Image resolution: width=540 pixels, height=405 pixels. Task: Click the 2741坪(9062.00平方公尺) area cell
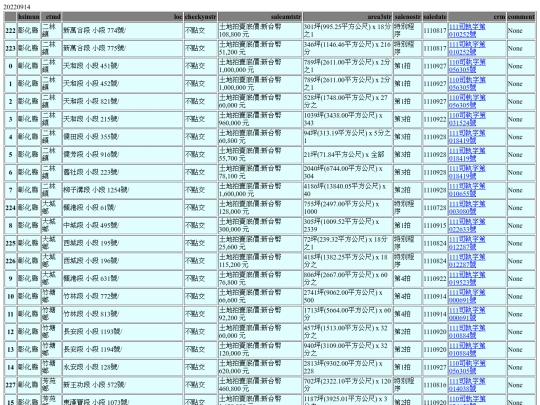coord(347,297)
